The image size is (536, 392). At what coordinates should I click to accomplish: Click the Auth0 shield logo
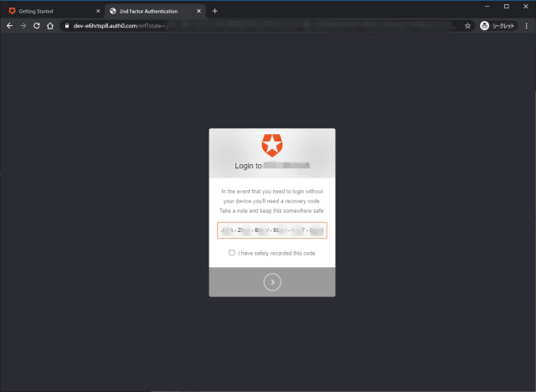pyautogui.click(x=272, y=146)
